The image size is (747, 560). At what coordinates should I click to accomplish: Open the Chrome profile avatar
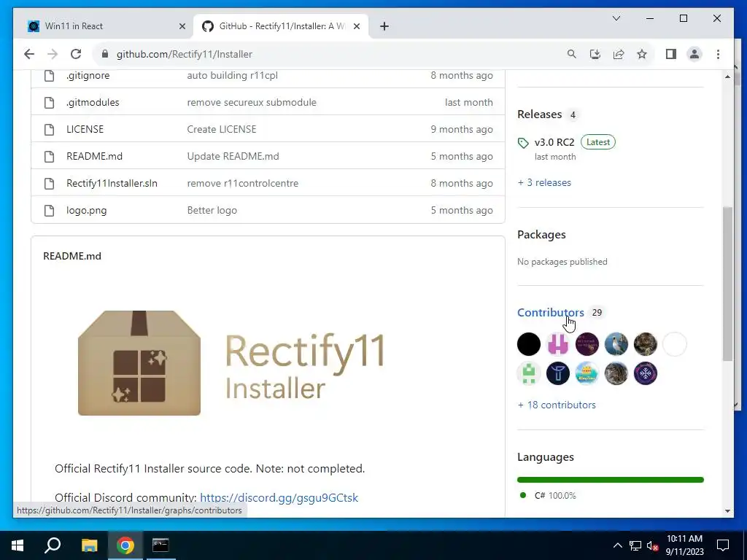(694, 54)
